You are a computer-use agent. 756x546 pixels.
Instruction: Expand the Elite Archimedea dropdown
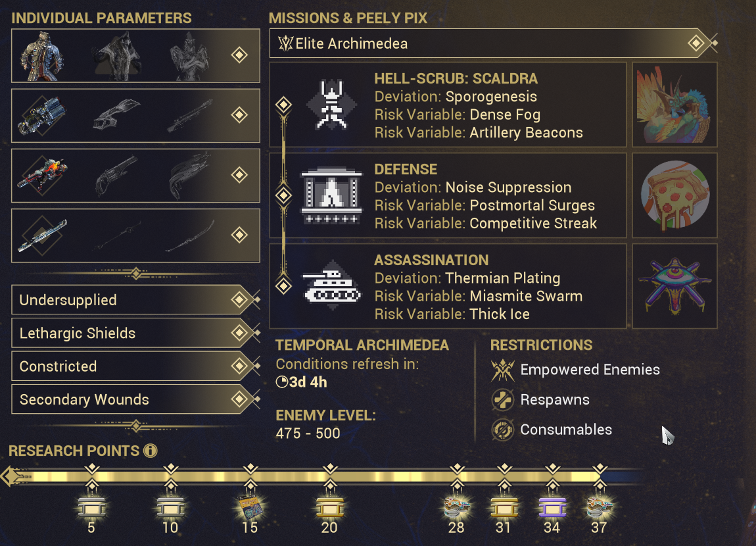(494, 43)
